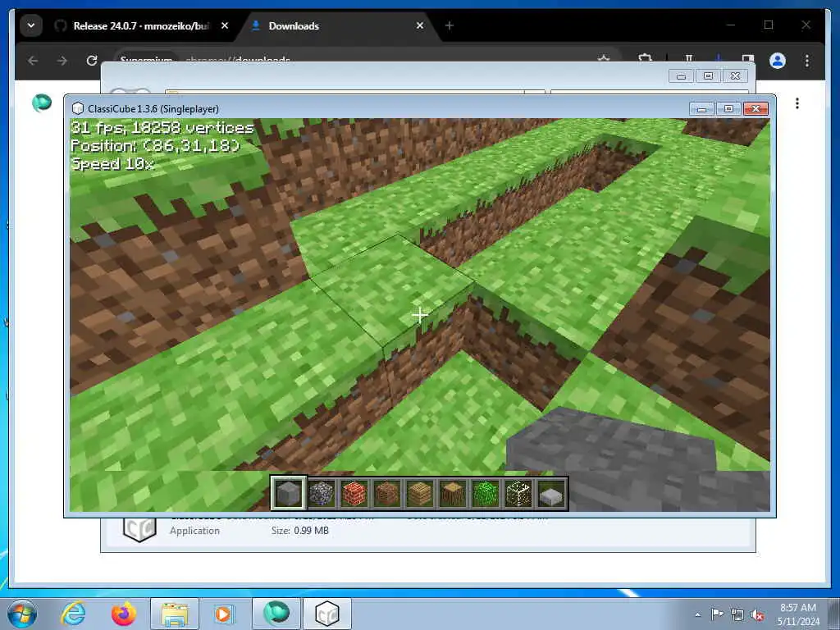Viewport: 840px width, 630px height.
Task: Select the stone block in the hotbar
Action: coord(288,493)
